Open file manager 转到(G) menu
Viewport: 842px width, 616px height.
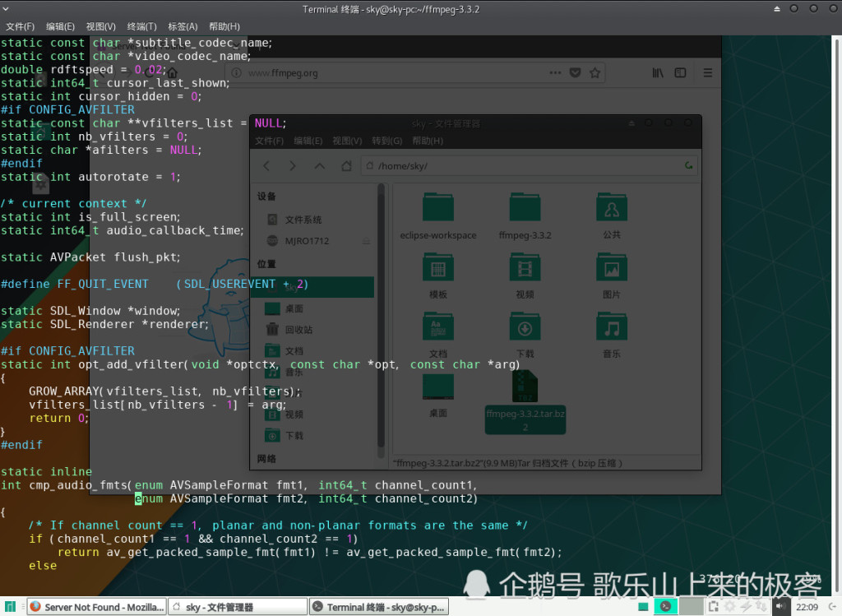(x=386, y=141)
